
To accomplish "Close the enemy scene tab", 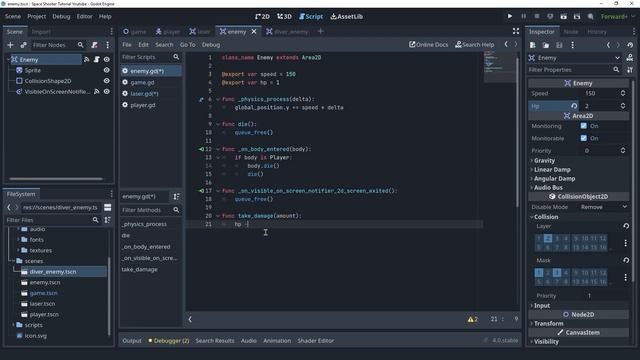I will pyautogui.click(x=254, y=31).
